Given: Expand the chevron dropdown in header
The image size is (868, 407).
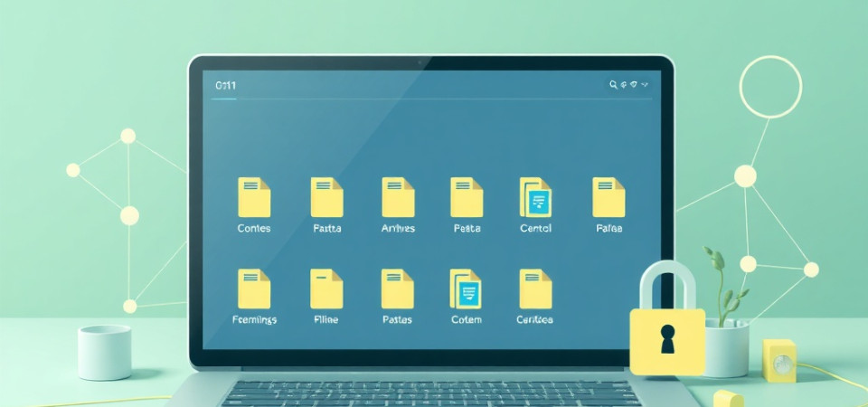Looking at the screenshot, I should pyautogui.click(x=646, y=85).
